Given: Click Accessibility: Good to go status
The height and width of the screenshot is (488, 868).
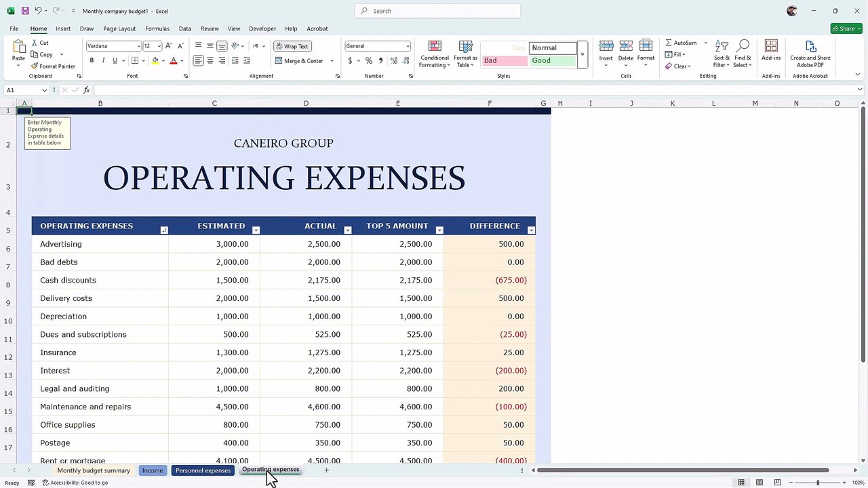Looking at the screenshot, I should pyautogui.click(x=75, y=483).
